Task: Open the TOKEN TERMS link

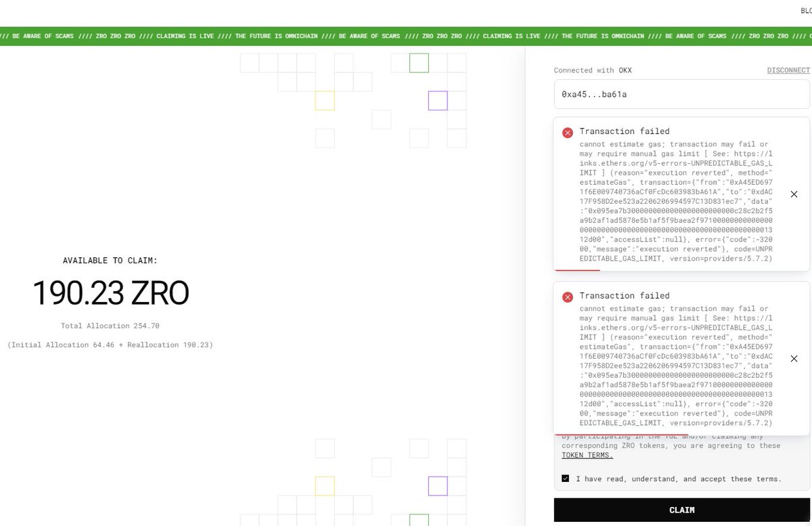Action: tap(587, 455)
